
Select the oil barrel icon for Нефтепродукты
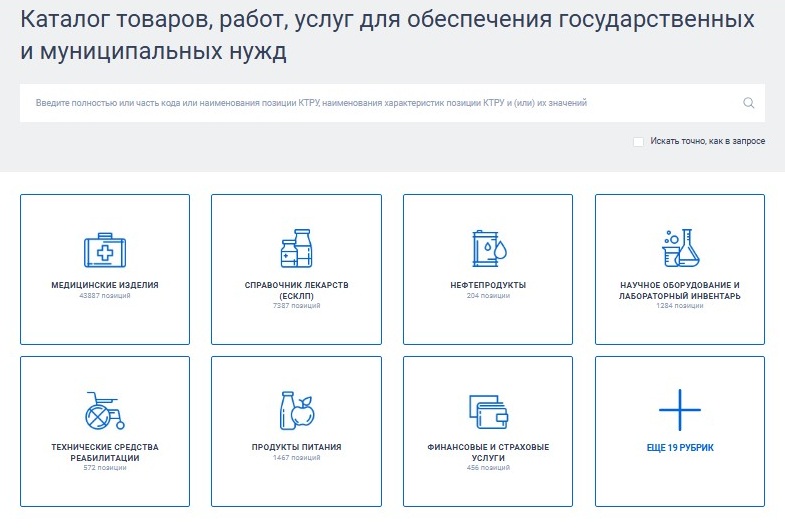489,249
